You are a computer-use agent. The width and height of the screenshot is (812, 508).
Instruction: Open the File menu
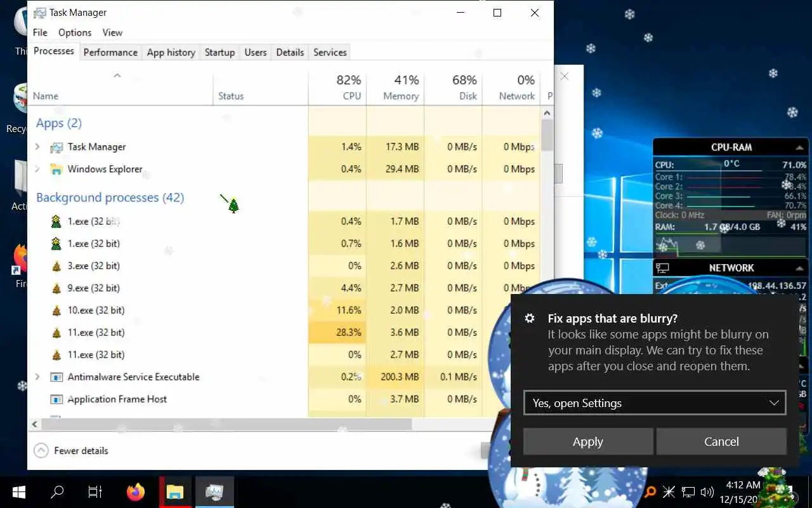40,32
